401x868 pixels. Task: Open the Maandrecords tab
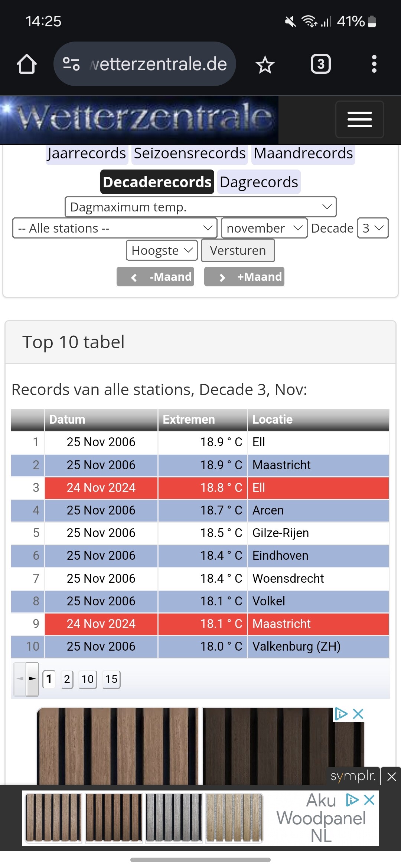303,153
